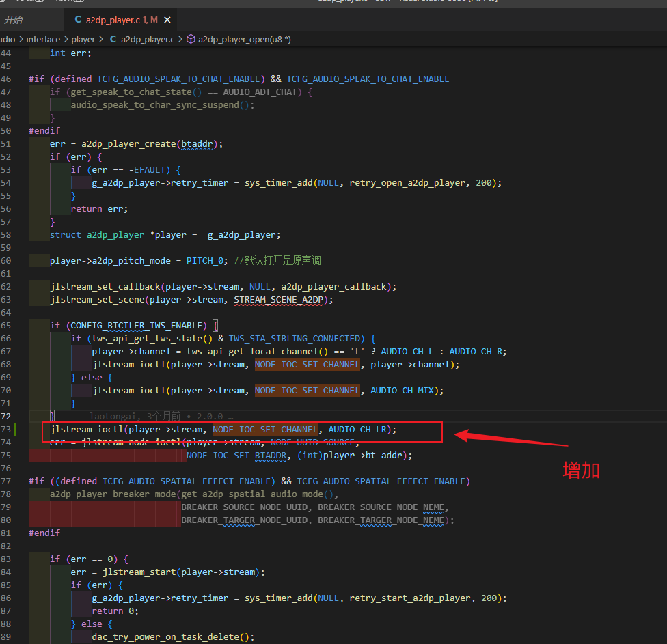Click AUDIO_CH_LR in the code

(357, 430)
